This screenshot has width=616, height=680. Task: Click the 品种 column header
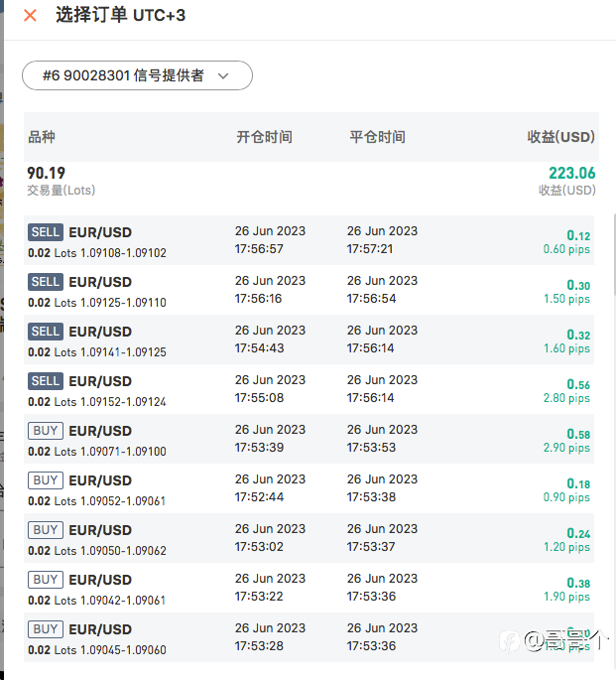42,137
